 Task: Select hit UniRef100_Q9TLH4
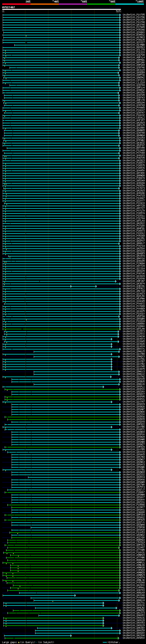pos(134,329)
